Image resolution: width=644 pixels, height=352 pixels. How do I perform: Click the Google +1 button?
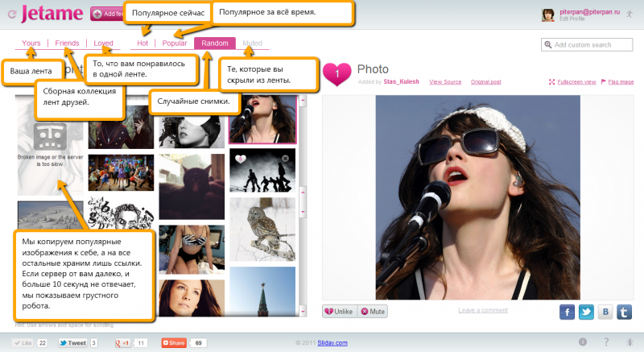click(122, 343)
